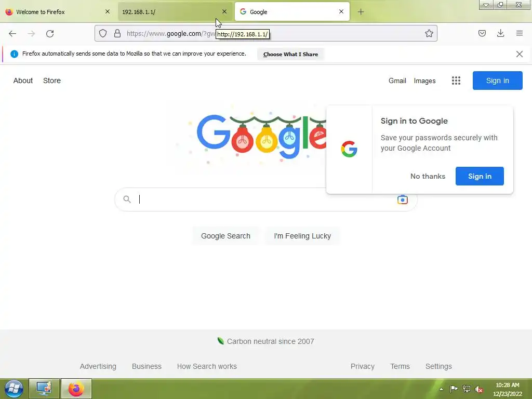
Task: Open the Store link
Action: (x=52, y=81)
